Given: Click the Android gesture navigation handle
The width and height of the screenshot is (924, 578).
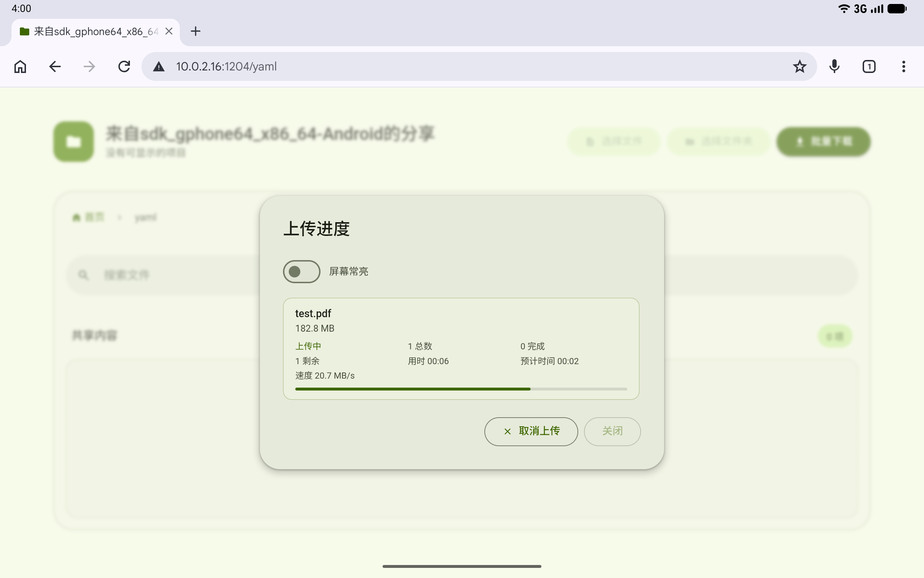Looking at the screenshot, I should pos(462,566).
